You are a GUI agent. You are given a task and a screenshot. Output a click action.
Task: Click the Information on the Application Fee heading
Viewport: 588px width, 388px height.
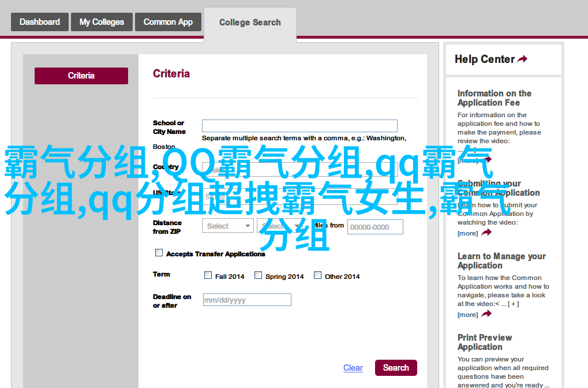(495, 98)
